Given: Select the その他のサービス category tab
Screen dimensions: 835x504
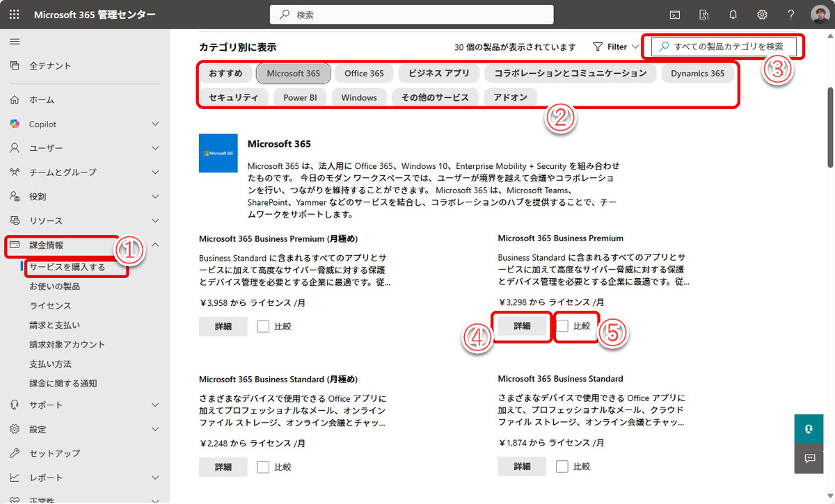Looking at the screenshot, I should click(x=435, y=97).
